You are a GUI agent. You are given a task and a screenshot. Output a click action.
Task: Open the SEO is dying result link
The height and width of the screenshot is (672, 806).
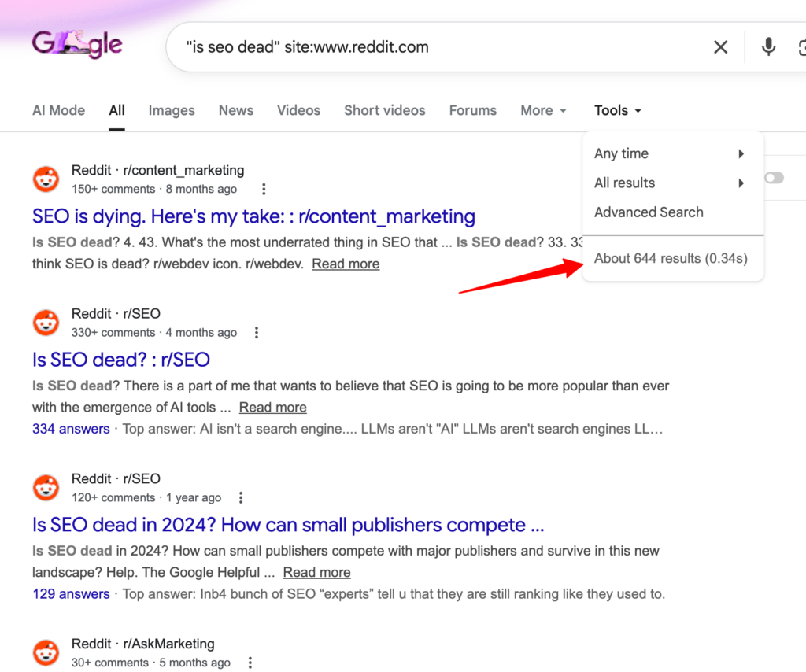(x=253, y=216)
